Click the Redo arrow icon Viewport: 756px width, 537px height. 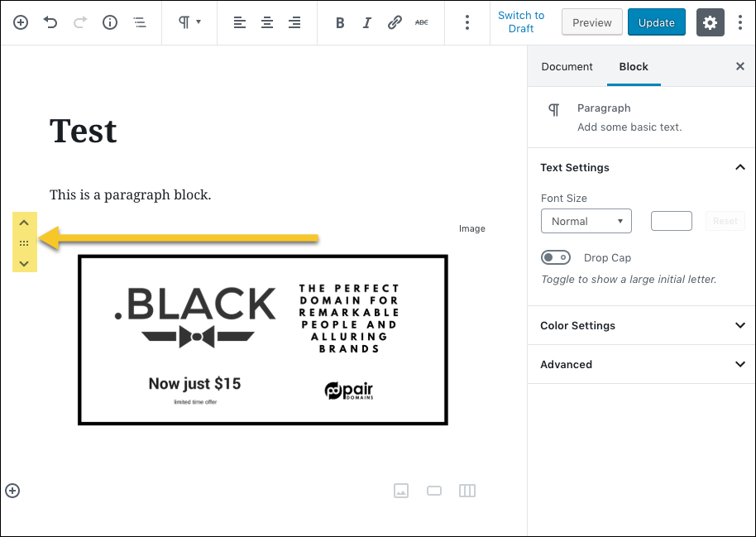point(80,22)
